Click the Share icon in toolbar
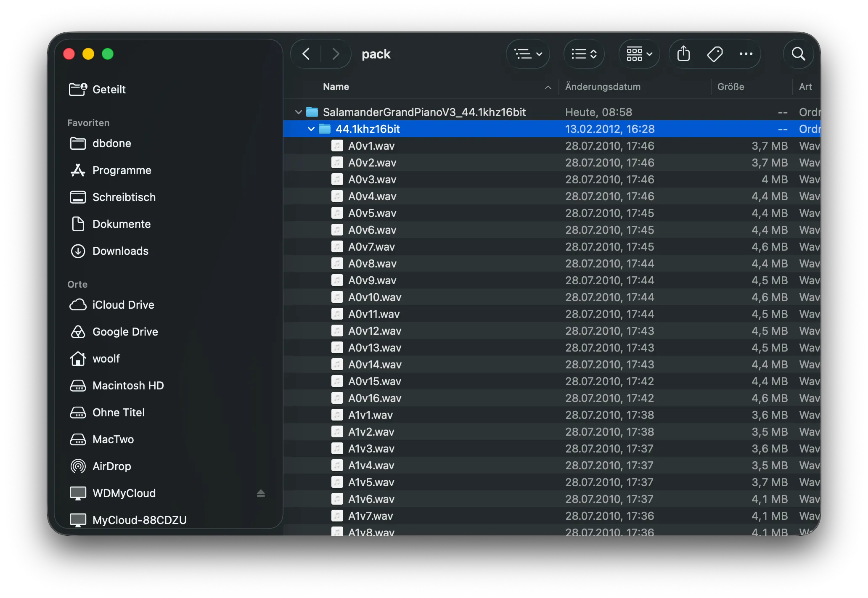 [x=684, y=54]
